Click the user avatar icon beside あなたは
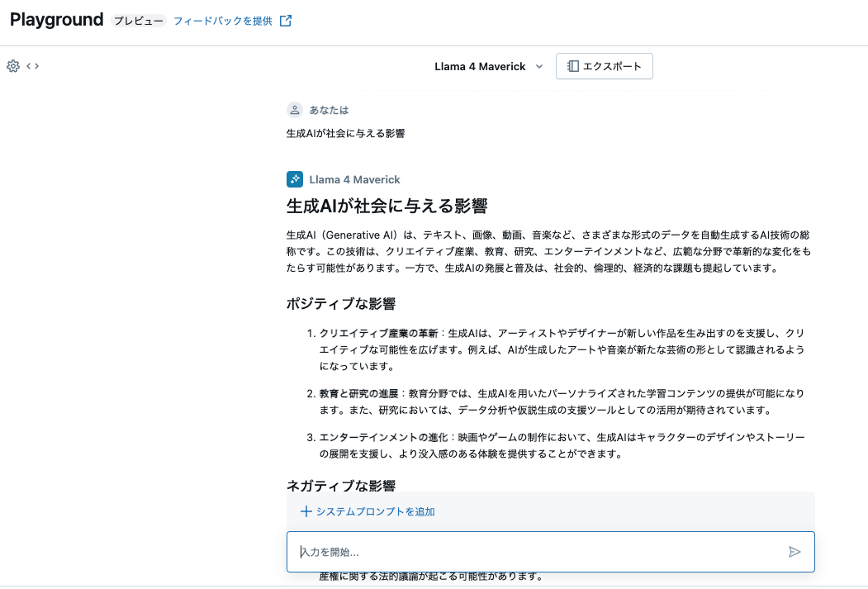 point(295,109)
